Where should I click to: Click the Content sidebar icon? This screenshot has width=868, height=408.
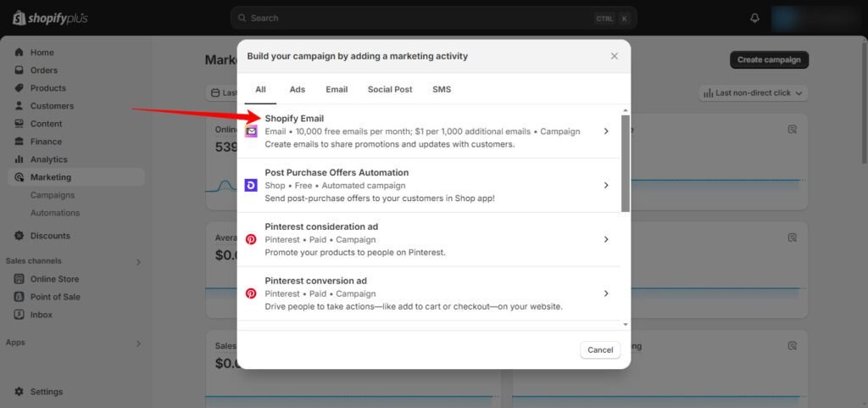19,124
